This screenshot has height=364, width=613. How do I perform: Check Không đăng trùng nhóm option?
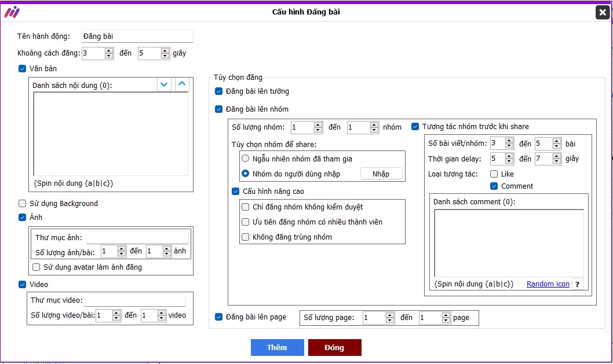246,237
